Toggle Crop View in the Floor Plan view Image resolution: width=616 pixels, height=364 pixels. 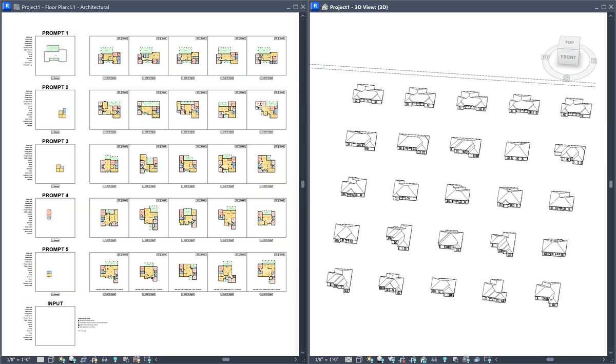coord(83,359)
